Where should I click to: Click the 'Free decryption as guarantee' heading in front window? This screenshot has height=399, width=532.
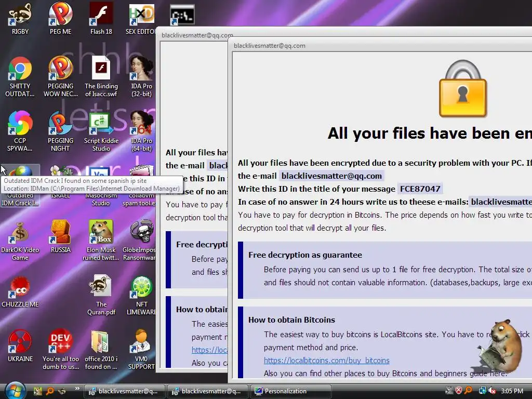(x=305, y=255)
